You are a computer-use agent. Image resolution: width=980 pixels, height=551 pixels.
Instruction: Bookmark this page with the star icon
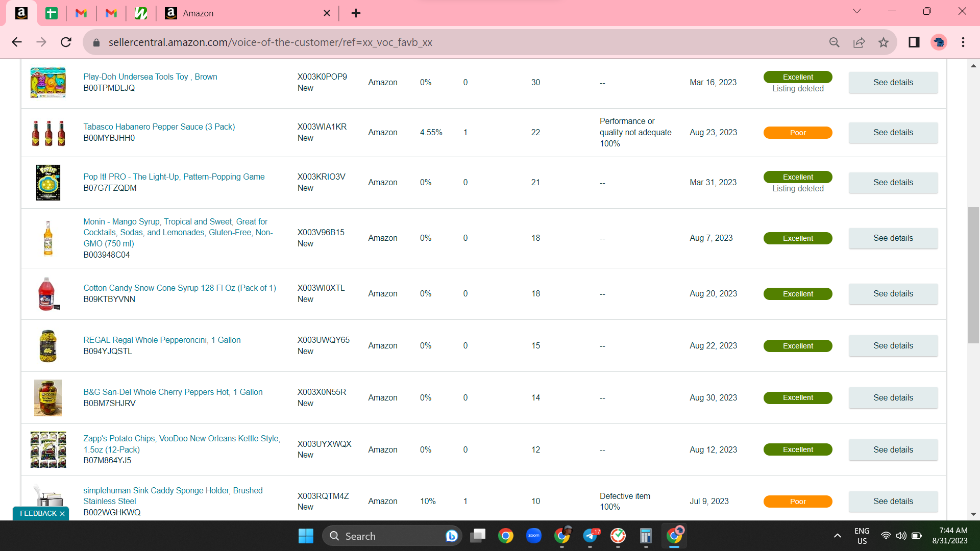[x=884, y=42]
